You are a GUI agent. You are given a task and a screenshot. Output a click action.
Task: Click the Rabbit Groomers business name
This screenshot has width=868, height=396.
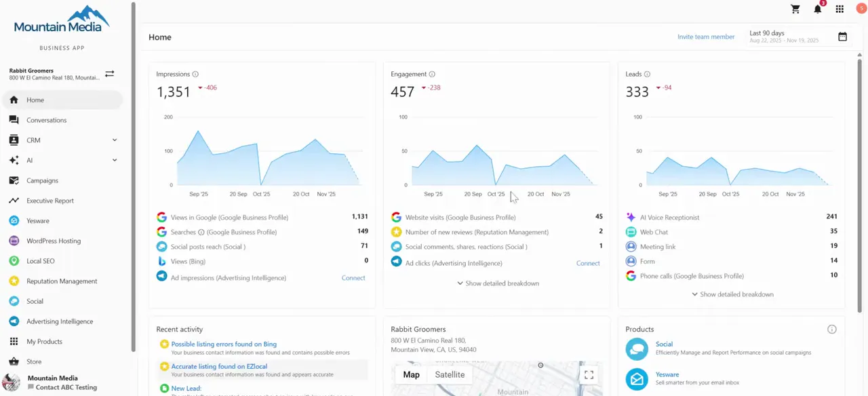31,71
